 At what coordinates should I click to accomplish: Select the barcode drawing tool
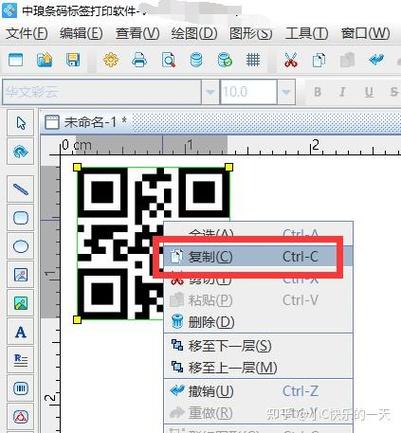click(x=21, y=388)
